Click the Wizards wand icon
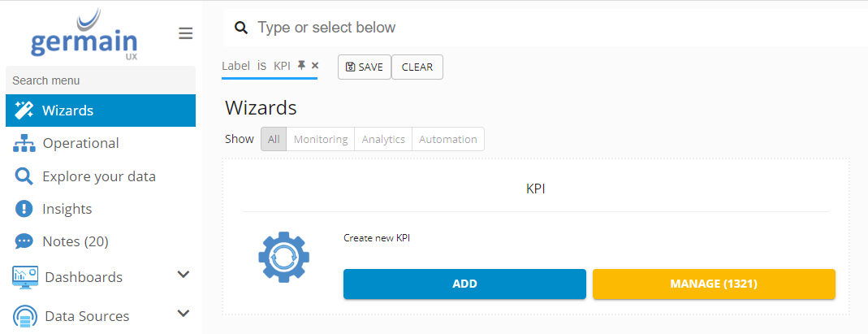Viewport: 868px width, 334px height. point(24,111)
